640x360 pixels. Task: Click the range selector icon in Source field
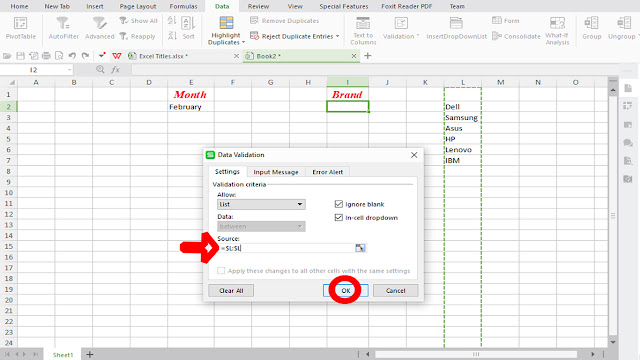coord(360,248)
